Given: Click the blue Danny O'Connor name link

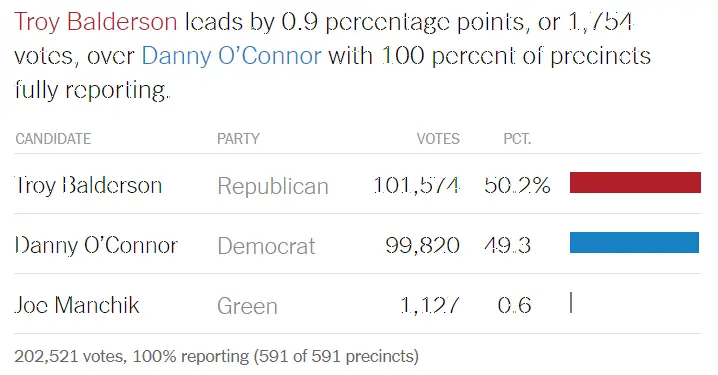Looking at the screenshot, I should [232, 56].
